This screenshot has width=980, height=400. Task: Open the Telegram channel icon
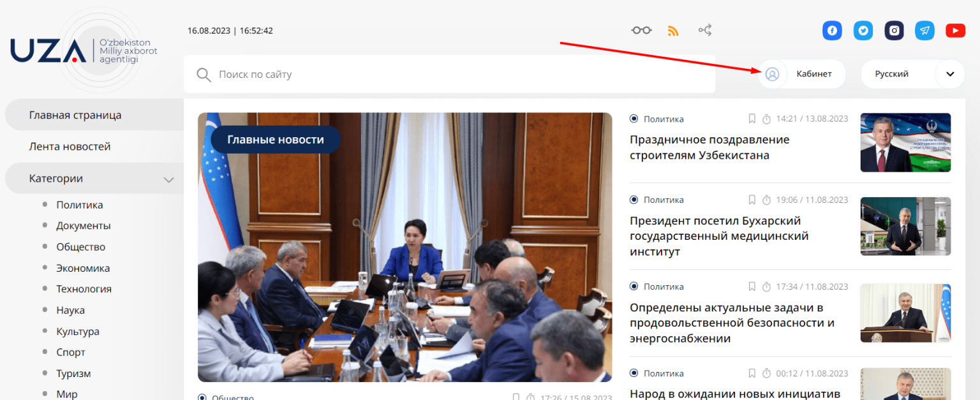point(924,31)
